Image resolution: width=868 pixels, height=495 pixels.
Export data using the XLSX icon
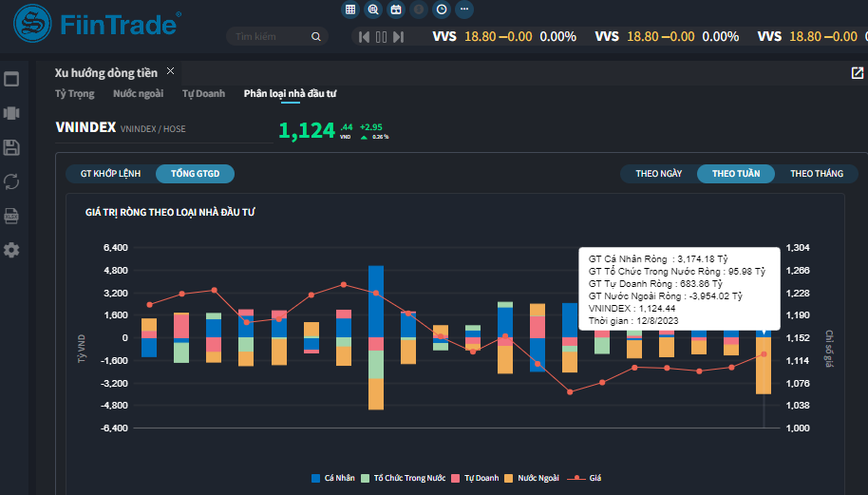pos(11,216)
